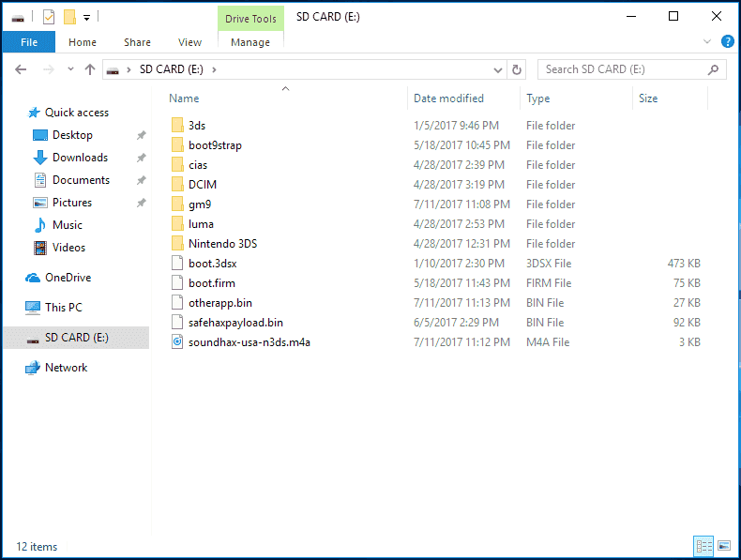Select Quick access in navigation pane

[77, 113]
